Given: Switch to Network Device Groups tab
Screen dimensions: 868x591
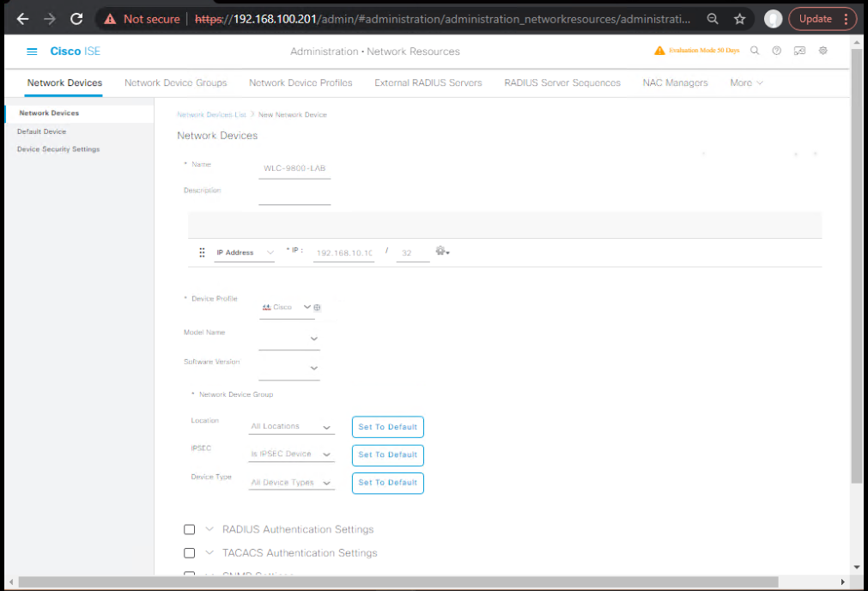Looking at the screenshot, I should point(175,82).
